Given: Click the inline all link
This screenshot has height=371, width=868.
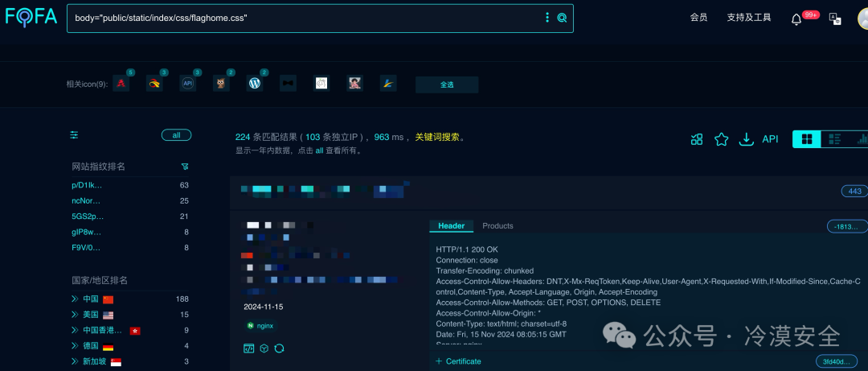Looking at the screenshot, I should (x=319, y=150).
